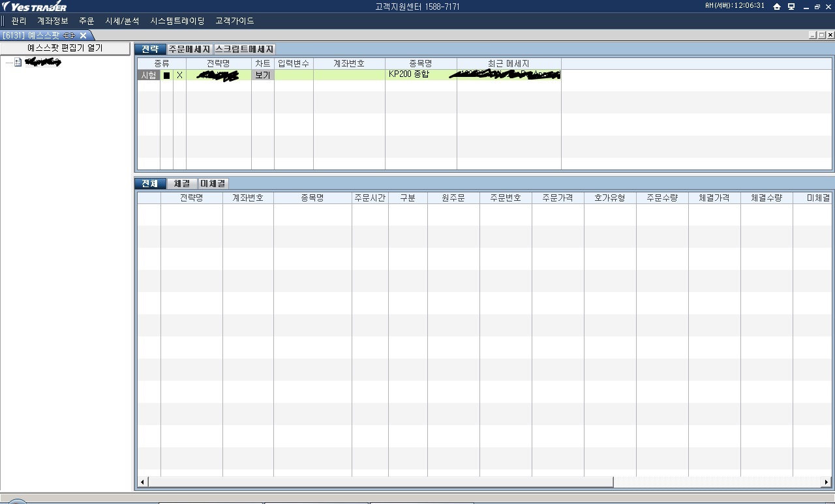Select the 미체결 orders tab
The height and width of the screenshot is (504, 835).
point(213,184)
